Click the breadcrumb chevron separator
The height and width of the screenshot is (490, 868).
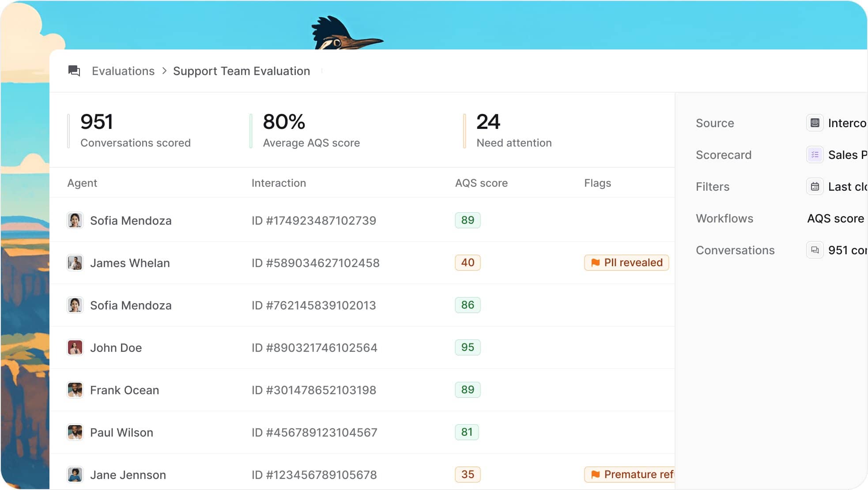click(x=164, y=71)
